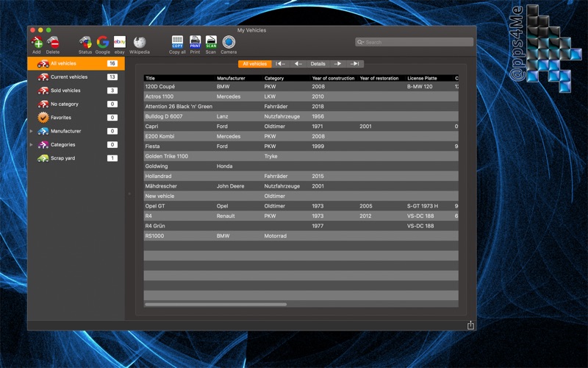This screenshot has height=368, width=588.
Task: Expand the Manufacturer disclosure triangle
Action: point(32,131)
